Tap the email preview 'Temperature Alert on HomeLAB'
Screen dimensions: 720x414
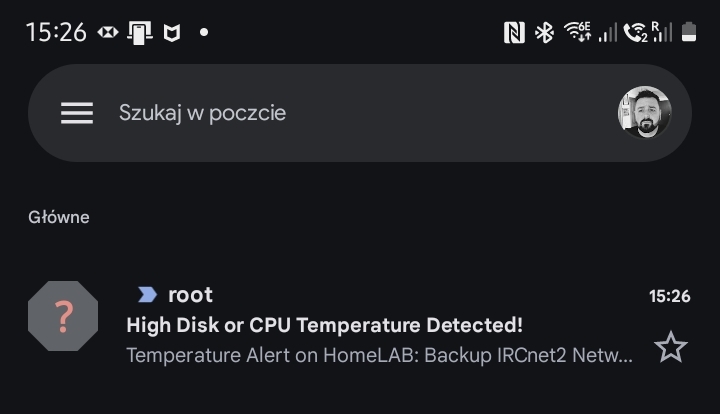(x=379, y=355)
